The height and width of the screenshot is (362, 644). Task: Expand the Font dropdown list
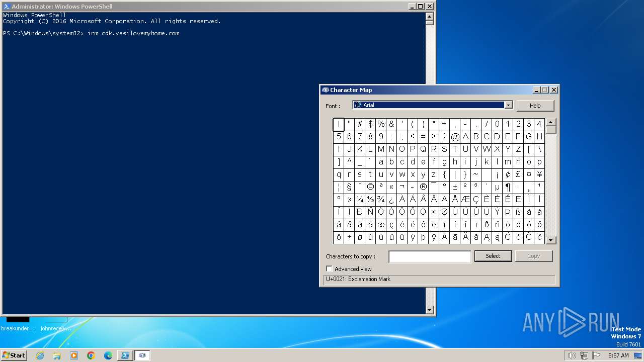pyautogui.click(x=508, y=105)
